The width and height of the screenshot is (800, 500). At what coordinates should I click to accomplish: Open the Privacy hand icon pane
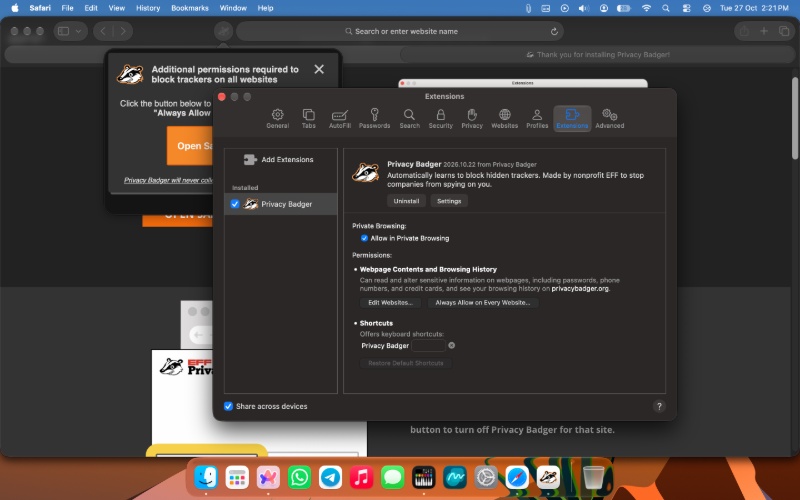click(472, 118)
